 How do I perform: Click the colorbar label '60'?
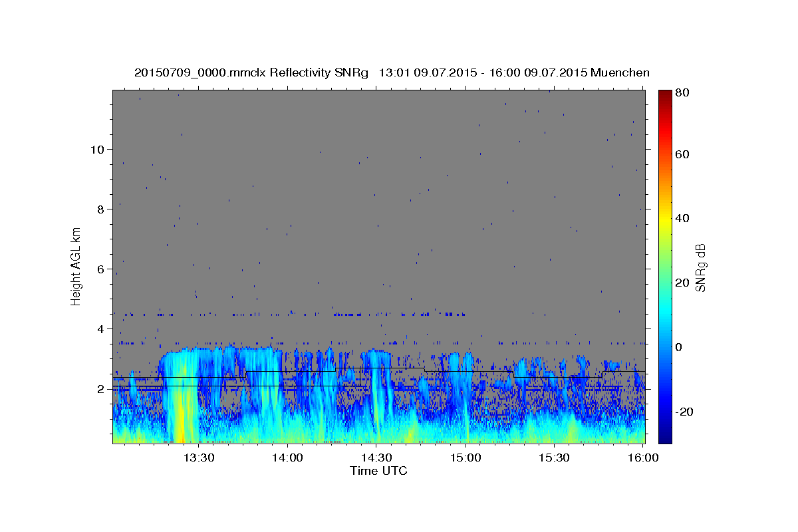click(x=682, y=154)
